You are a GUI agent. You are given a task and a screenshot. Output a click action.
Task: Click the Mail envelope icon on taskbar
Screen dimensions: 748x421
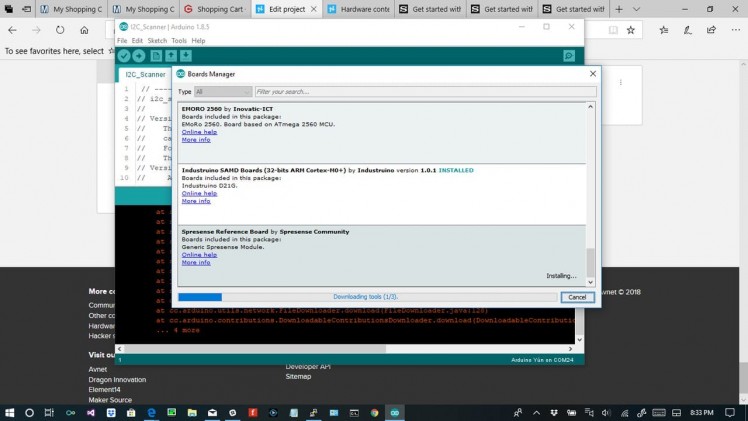[212, 412]
